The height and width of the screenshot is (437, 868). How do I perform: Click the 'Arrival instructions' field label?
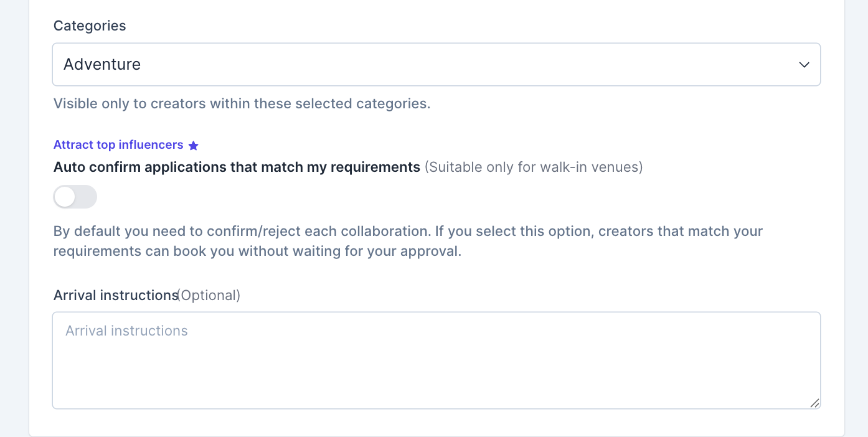(x=115, y=295)
